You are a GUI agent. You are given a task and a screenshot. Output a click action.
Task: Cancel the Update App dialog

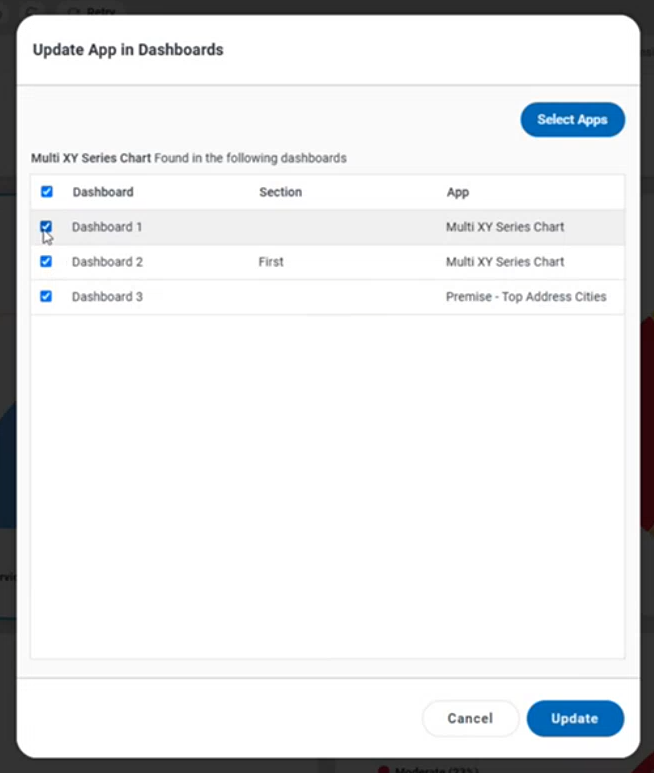(470, 718)
